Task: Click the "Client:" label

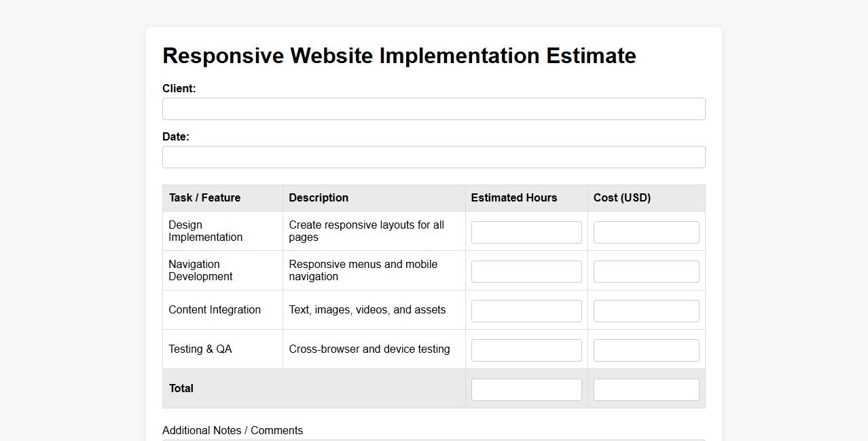Action: coord(179,89)
